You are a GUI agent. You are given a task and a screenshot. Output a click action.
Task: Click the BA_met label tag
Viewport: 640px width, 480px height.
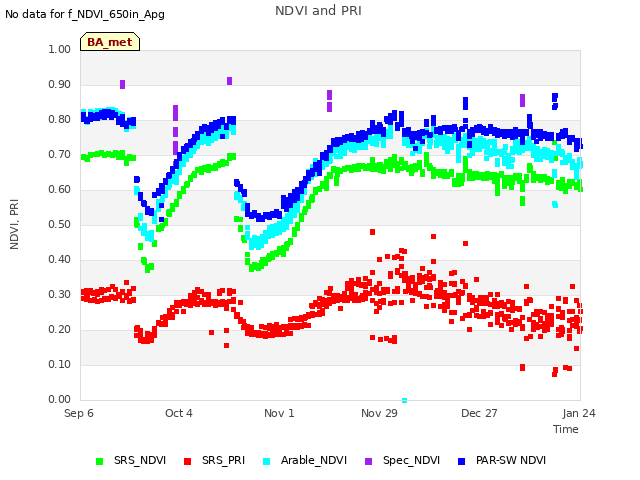coord(110,42)
